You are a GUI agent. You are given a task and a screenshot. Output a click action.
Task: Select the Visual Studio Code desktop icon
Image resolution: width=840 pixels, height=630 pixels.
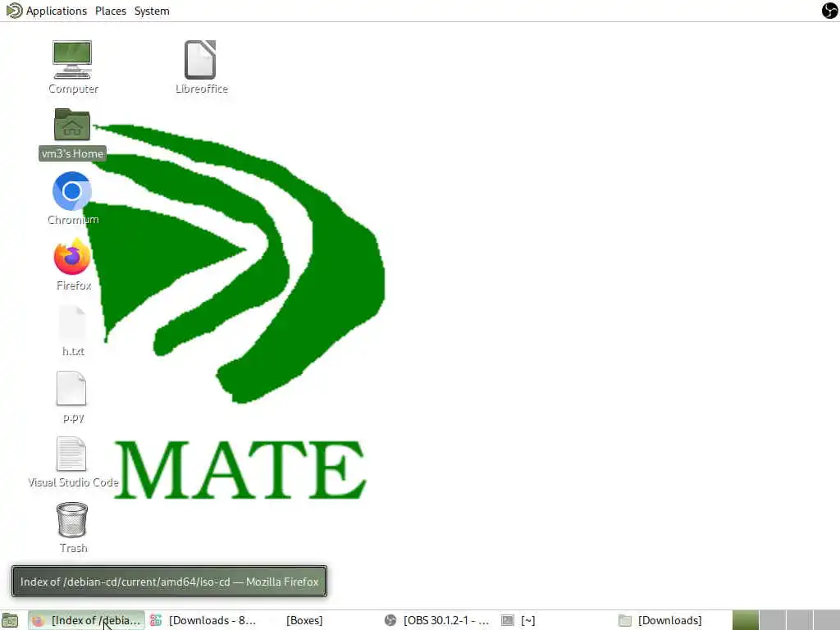click(72, 454)
